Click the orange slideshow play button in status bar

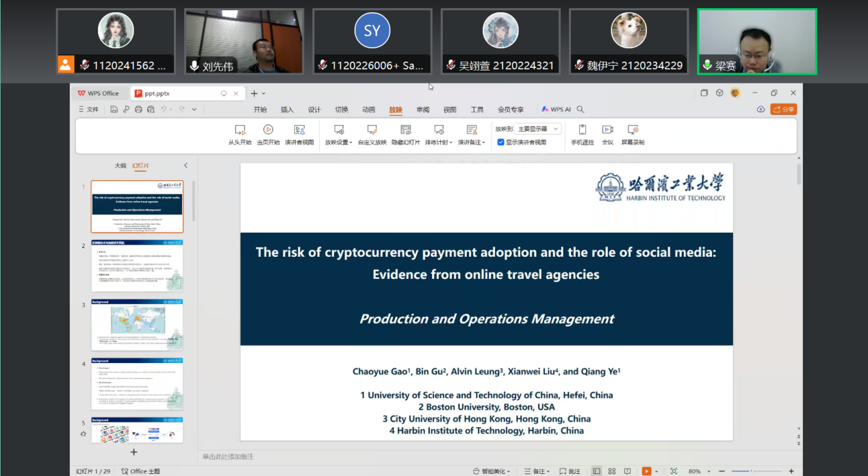(646, 471)
